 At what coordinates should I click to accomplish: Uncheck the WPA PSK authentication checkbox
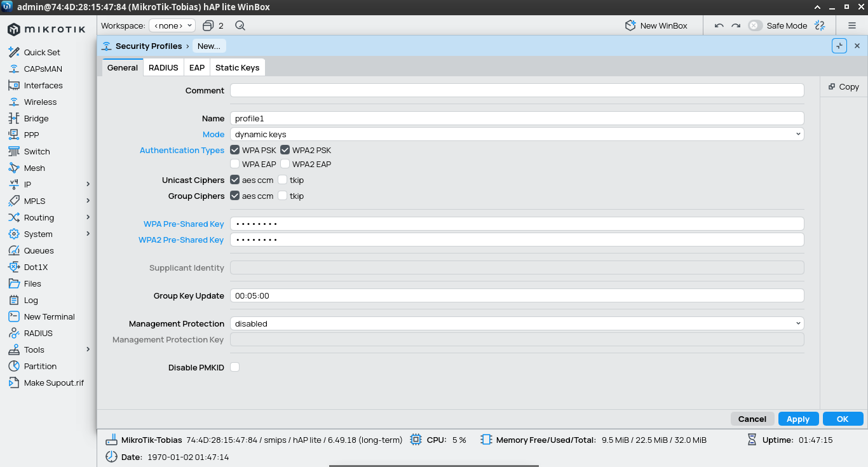pos(235,151)
